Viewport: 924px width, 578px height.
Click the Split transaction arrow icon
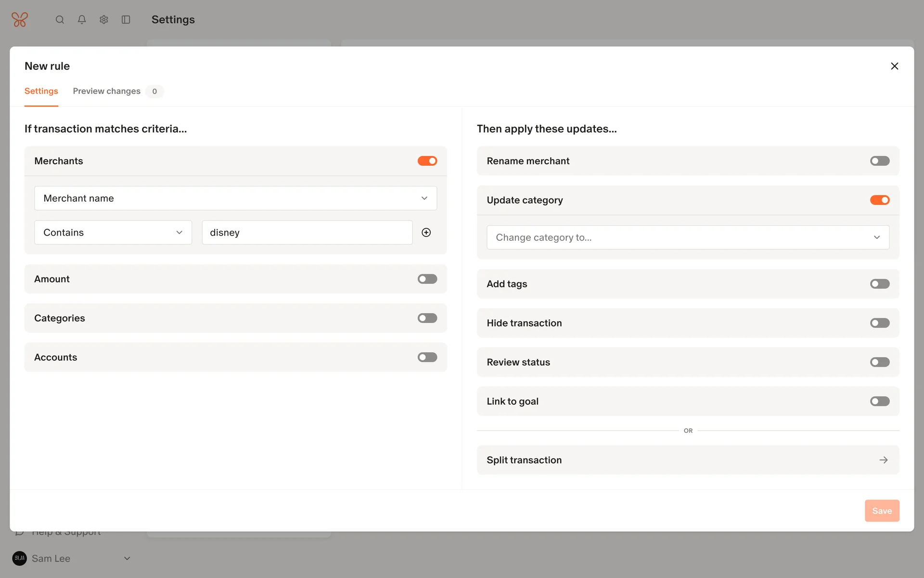coord(883,460)
